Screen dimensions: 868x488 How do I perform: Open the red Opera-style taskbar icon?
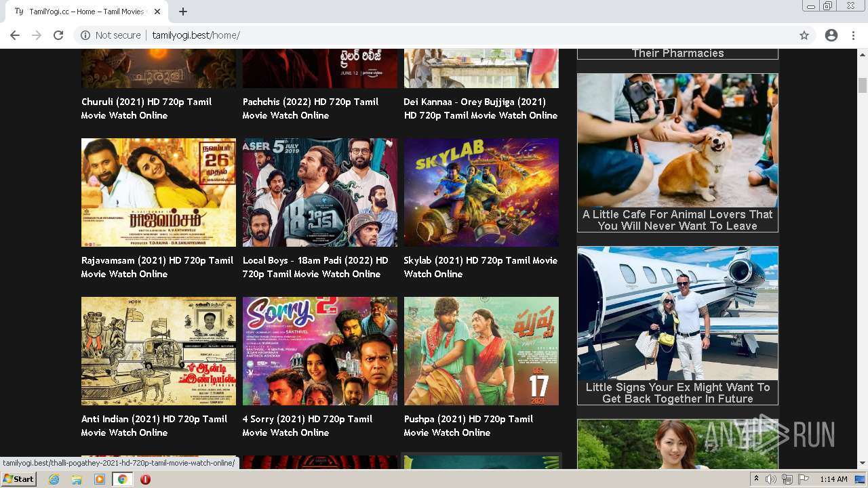[145, 479]
